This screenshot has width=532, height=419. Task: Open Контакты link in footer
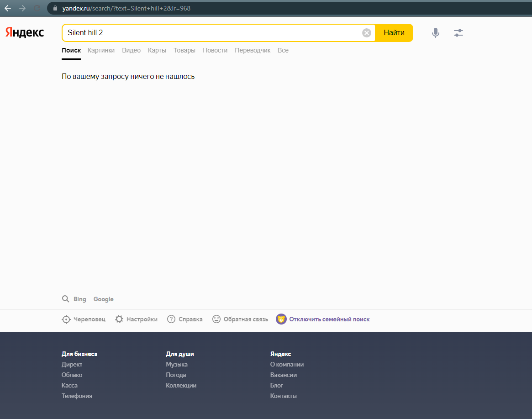point(284,396)
